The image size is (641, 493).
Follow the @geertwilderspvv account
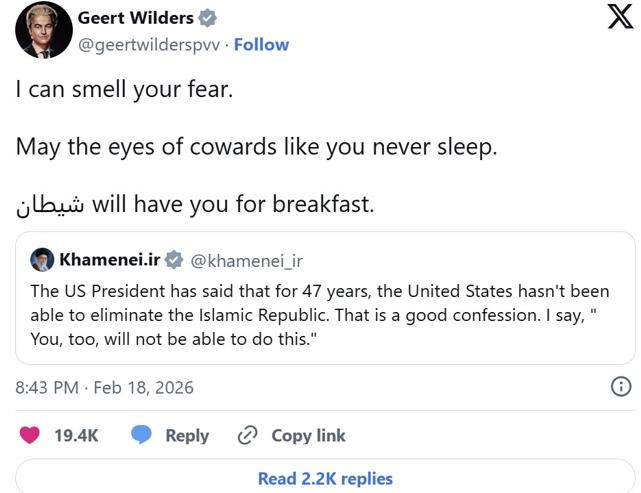(261, 44)
